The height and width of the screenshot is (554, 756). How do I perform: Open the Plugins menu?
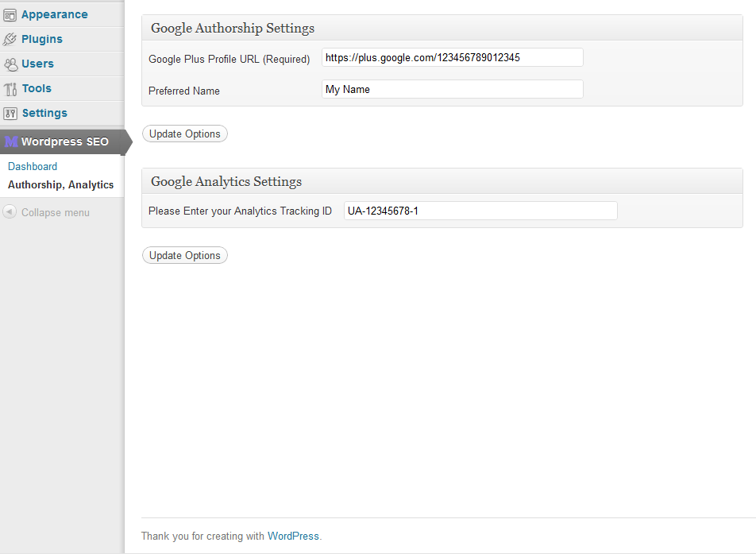tap(42, 39)
